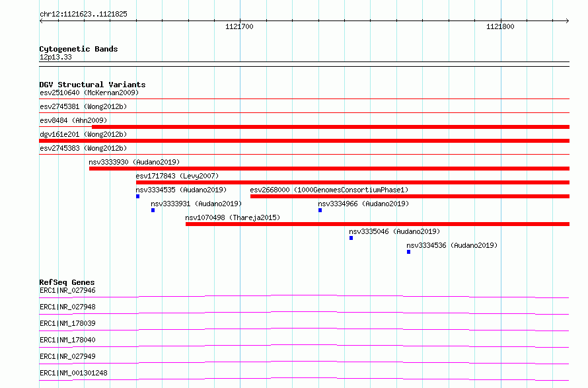Click the blue marker under nsv3335046
The image size is (588, 388).
coord(351,238)
